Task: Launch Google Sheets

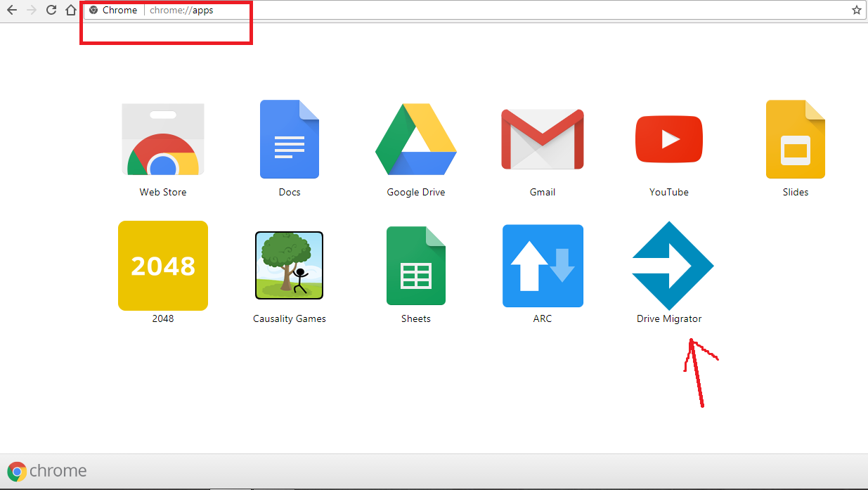Action: coord(415,265)
